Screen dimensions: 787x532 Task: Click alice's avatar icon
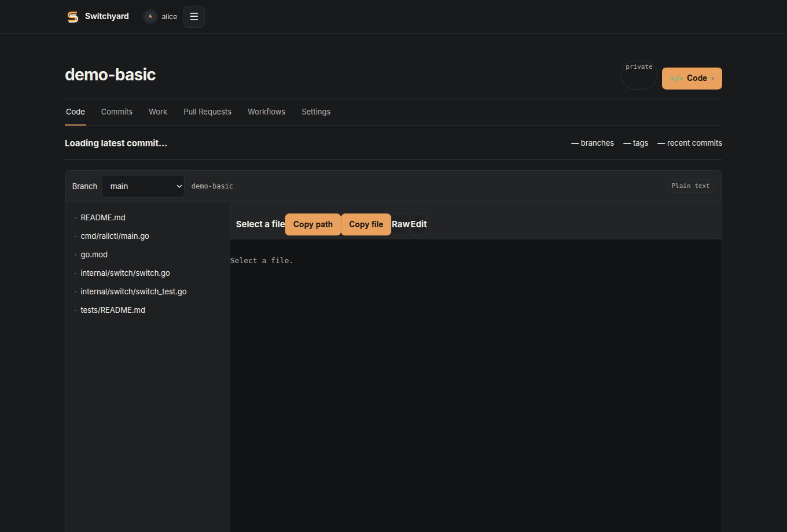coord(150,17)
